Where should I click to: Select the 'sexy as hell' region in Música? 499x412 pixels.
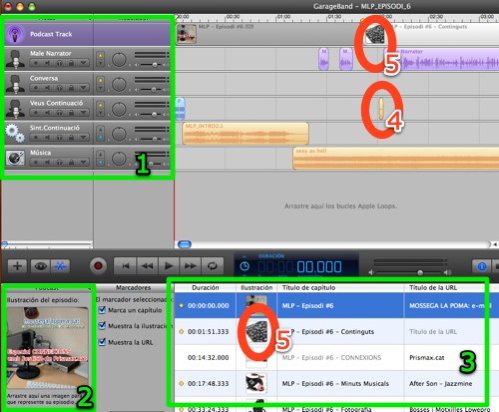click(x=396, y=159)
